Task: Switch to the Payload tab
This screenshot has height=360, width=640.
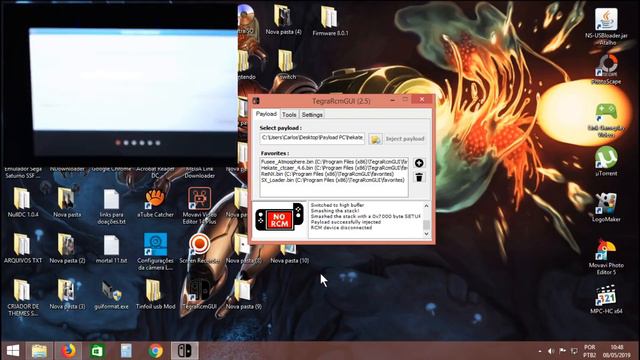Action: (x=266, y=114)
